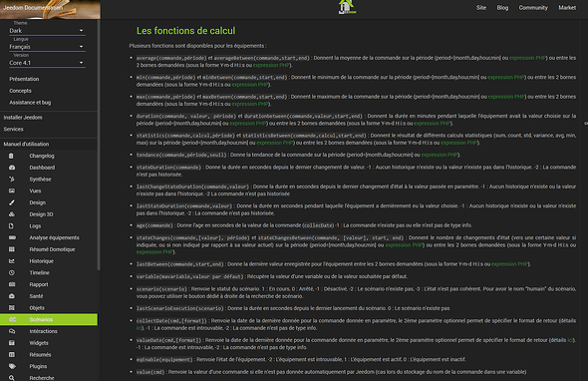Open expression PHP link in lastBetween item
Image resolution: width=588 pixels, height=381 pixels.
pos(509,264)
